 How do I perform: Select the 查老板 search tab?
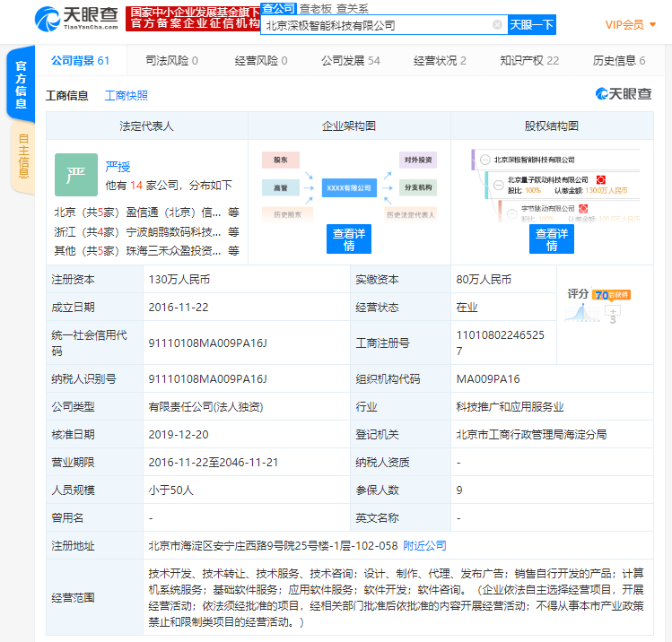315,9
